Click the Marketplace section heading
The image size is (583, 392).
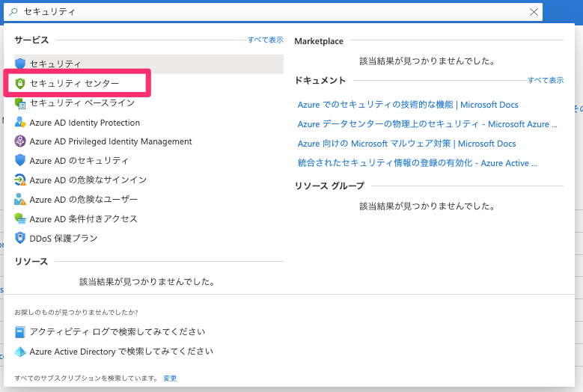(319, 41)
